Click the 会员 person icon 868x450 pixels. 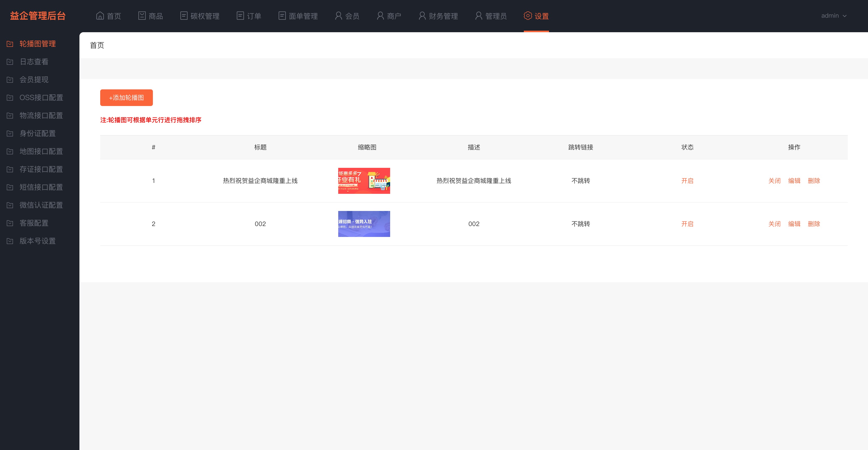click(339, 16)
